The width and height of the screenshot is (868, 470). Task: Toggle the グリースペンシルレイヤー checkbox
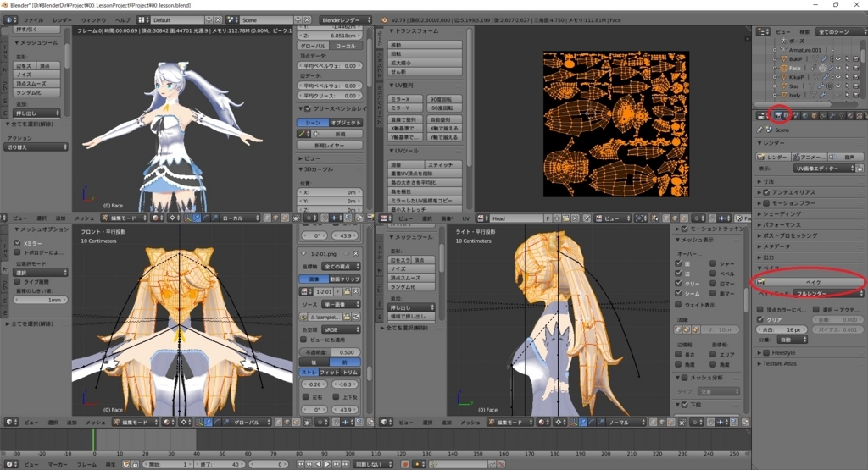pyautogui.click(x=308, y=108)
